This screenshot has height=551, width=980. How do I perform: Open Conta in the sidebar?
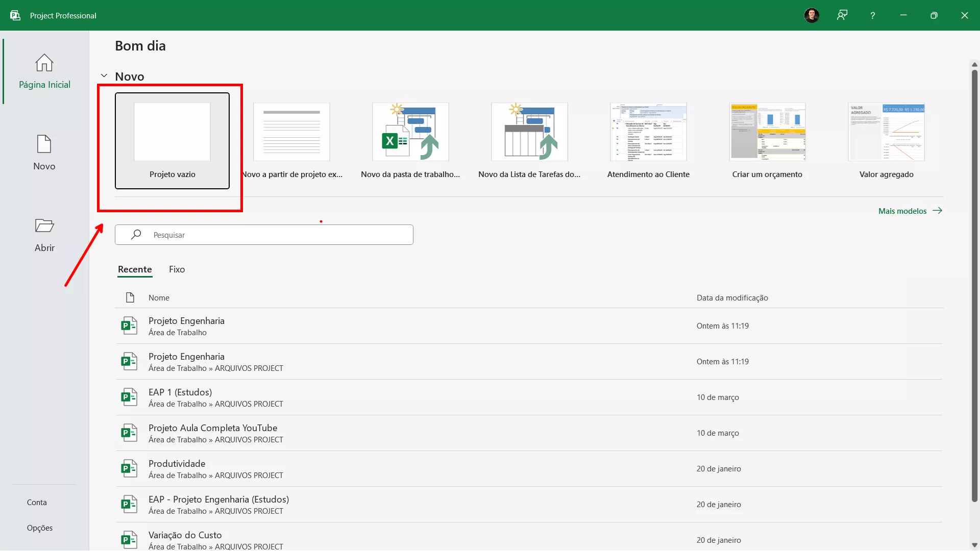(x=37, y=503)
